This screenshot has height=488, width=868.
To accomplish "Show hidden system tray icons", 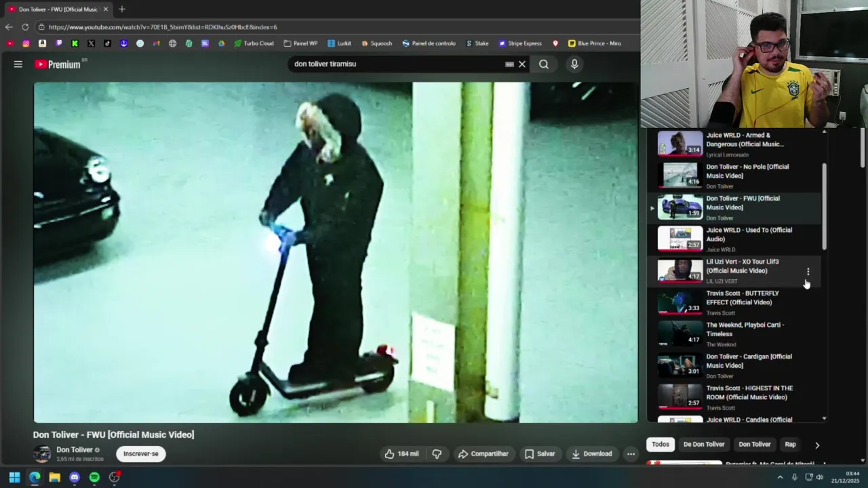I will (x=780, y=477).
